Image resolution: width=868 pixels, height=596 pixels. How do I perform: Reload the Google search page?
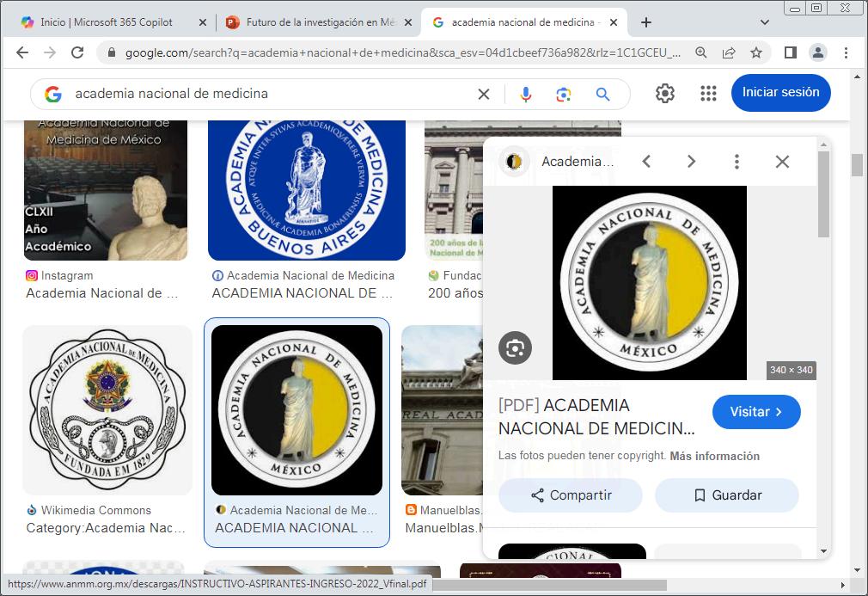coord(77,52)
